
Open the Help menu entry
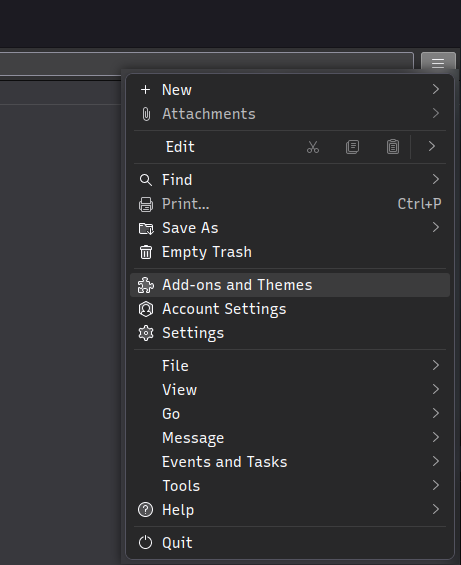point(290,510)
